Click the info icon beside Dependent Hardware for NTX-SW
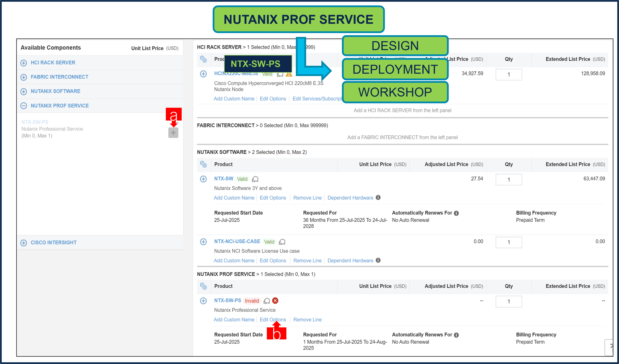619x364 pixels. pyautogui.click(x=378, y=198)
